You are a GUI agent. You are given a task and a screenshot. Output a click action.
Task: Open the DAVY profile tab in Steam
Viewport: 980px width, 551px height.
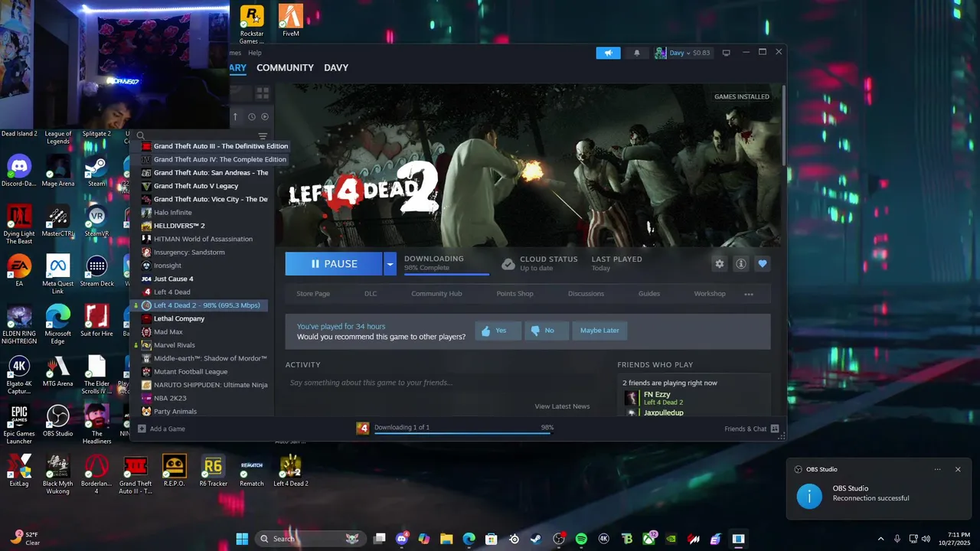336,67
